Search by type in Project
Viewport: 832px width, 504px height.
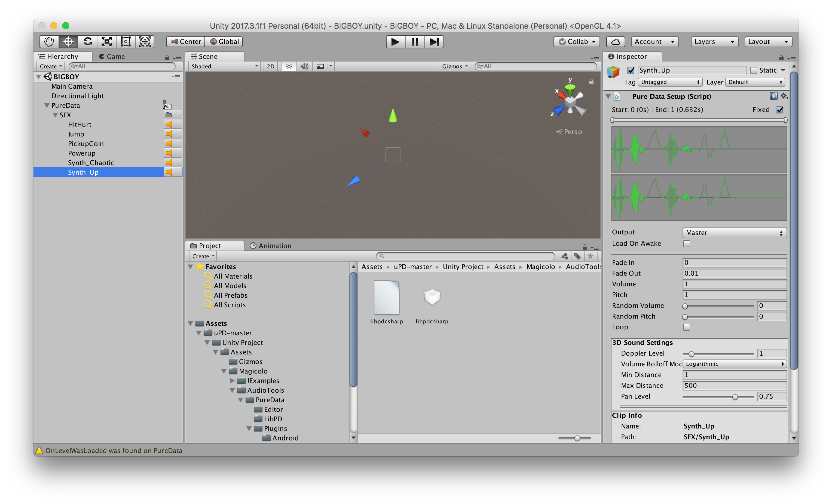click(x=564, y=256)
